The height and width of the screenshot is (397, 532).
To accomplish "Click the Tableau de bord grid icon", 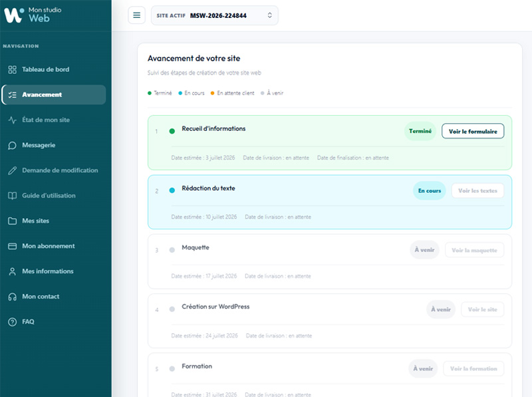I will [x=12, y=70].
